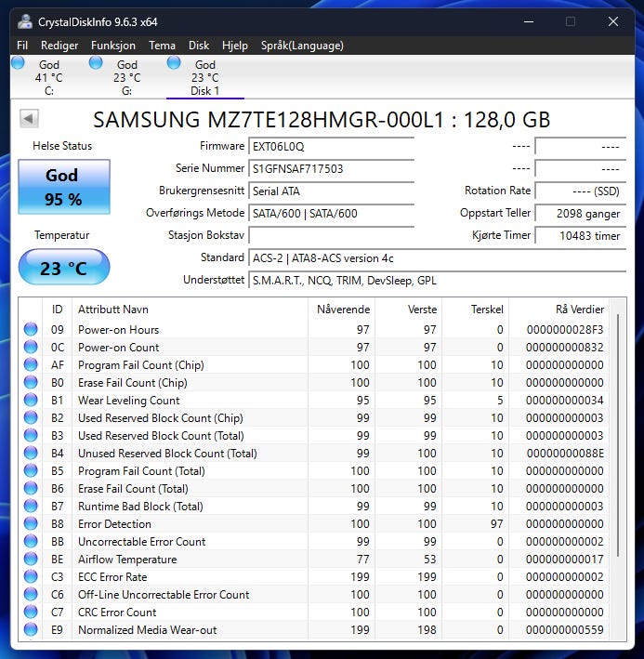This screenshot has height=659, width=644.
Task: Open the Funksjon menu
Action: [112, 46]
